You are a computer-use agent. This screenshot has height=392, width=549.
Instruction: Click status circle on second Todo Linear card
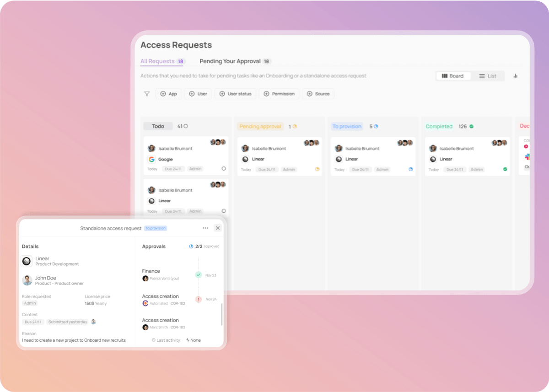[224, 211]
